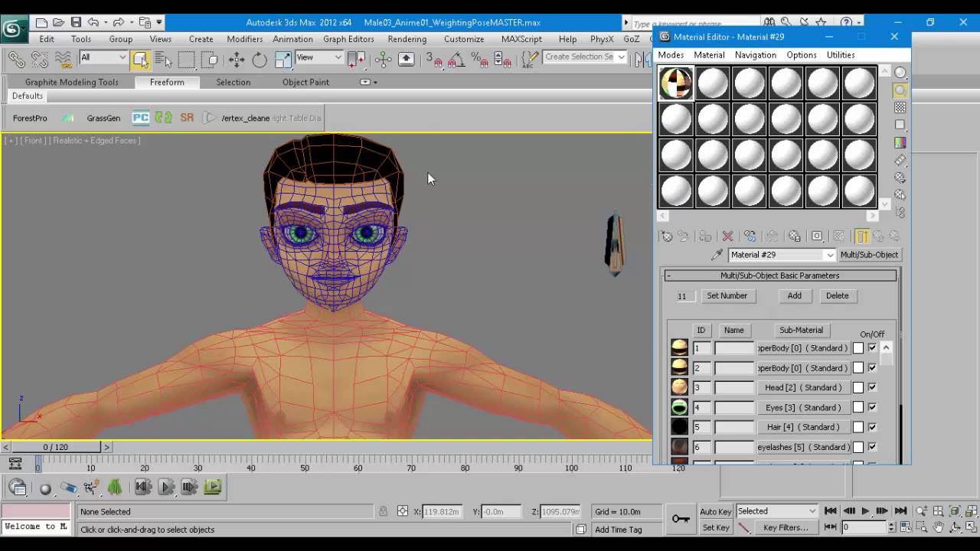Open Select by Name dialog

[x=163, y=59]
